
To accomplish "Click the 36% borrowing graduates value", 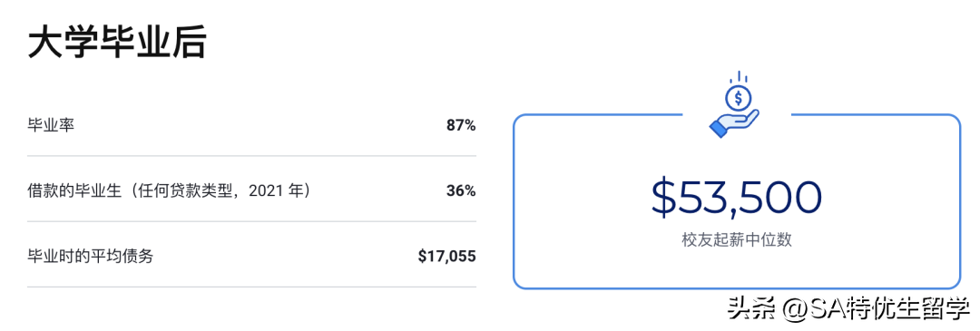I will click(461, 190).
